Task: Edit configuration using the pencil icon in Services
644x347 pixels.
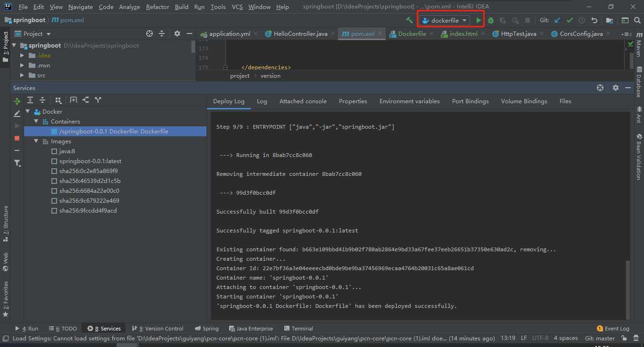Action: click(17, 114)
